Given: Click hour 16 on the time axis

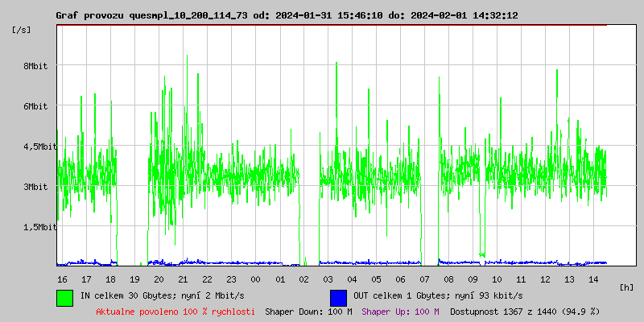Looking at the screenshot, I should point(62,279).
